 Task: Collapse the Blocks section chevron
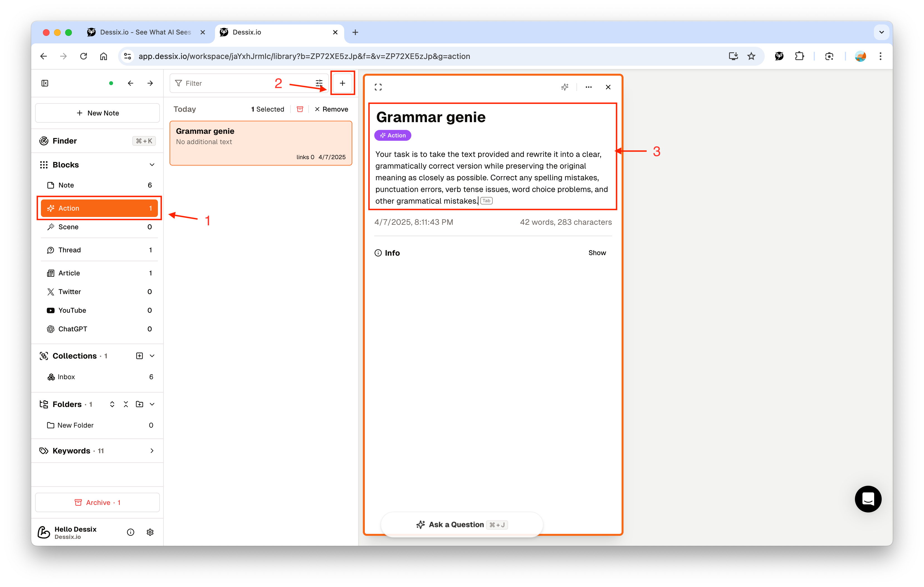point(152,165)
